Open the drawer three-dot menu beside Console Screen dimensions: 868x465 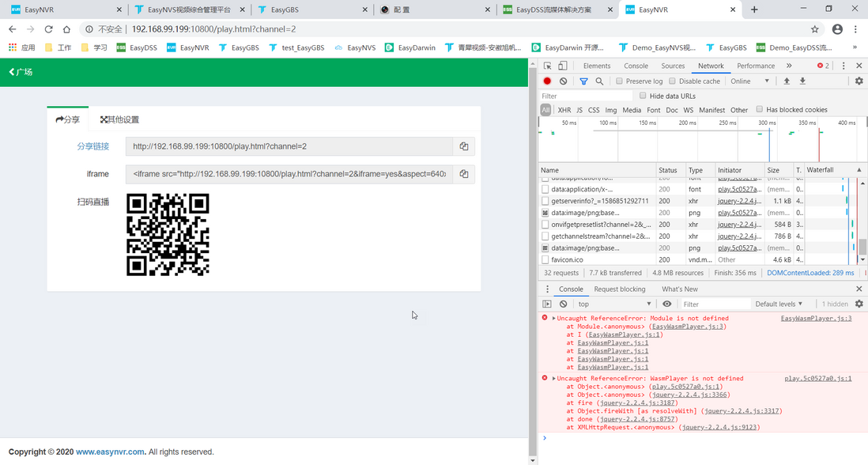click(x=548, y=289)
